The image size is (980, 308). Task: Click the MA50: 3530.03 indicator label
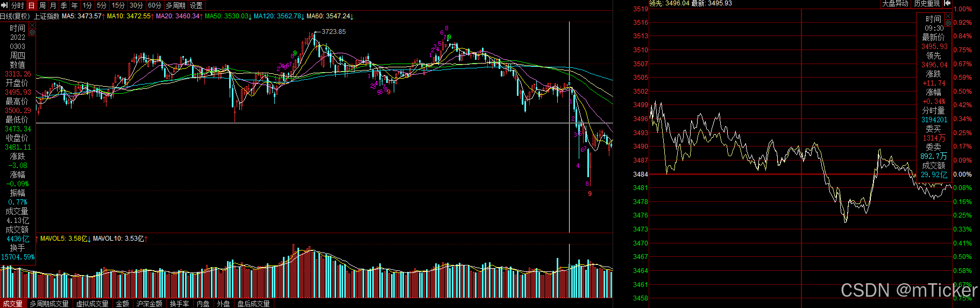(x=228, y=16)
